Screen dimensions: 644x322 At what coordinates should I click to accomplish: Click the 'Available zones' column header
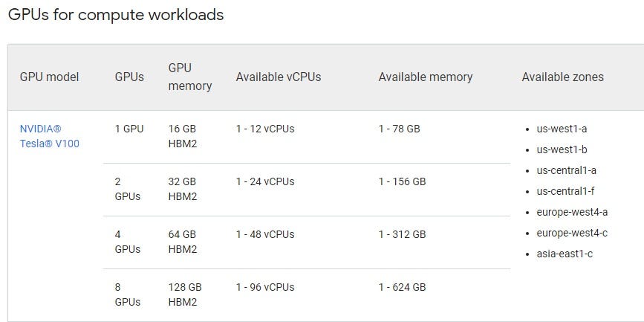point(562,77)
